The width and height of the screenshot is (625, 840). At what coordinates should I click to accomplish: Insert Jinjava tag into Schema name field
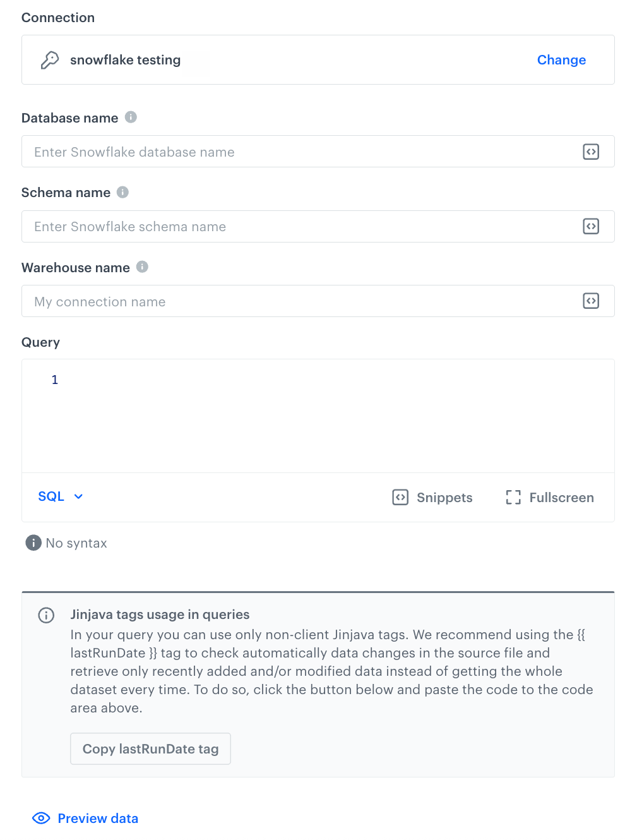tap(591, 226)
